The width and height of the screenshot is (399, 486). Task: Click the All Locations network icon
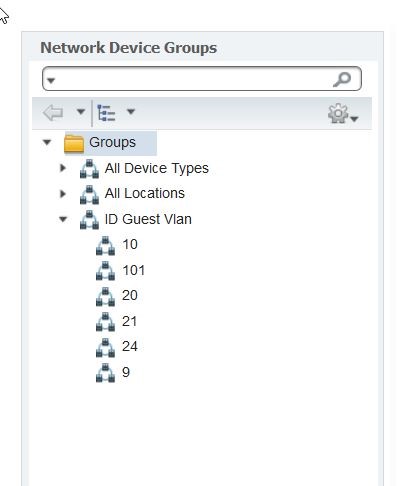[89, 194]
